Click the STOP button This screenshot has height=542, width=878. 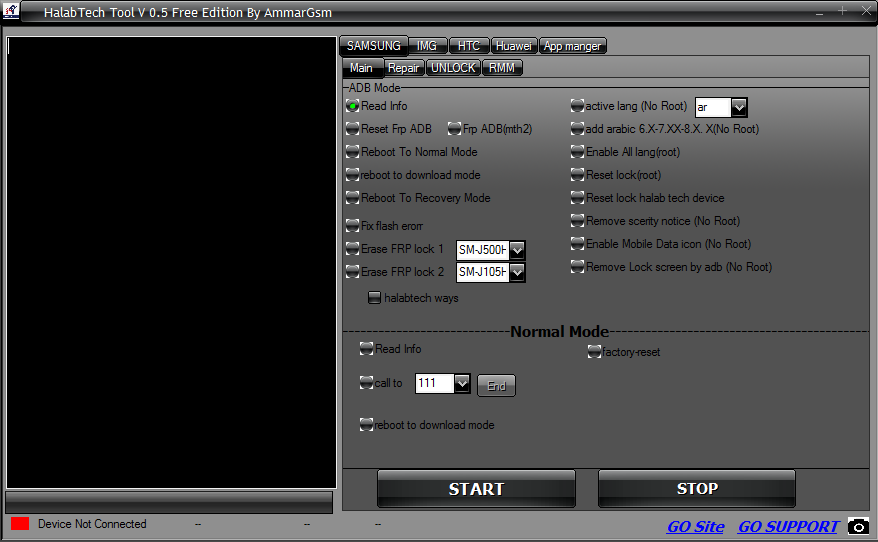click(x=697, y=489)
